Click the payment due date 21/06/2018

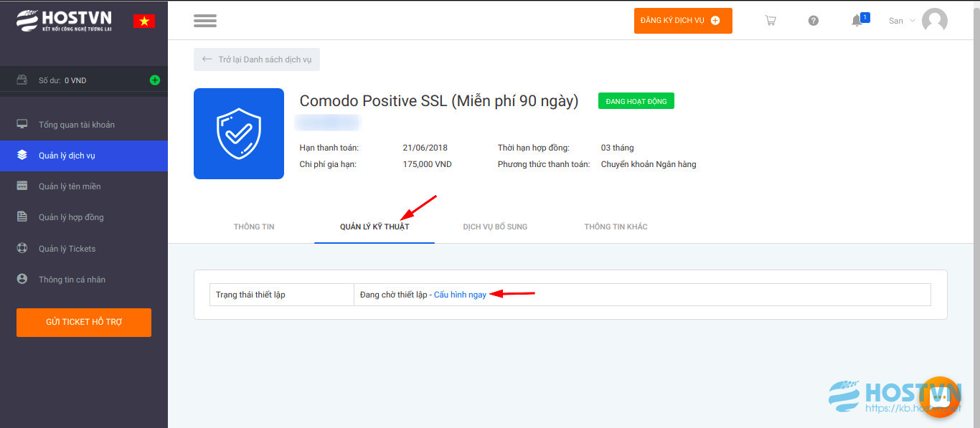[x=425, y=148]
